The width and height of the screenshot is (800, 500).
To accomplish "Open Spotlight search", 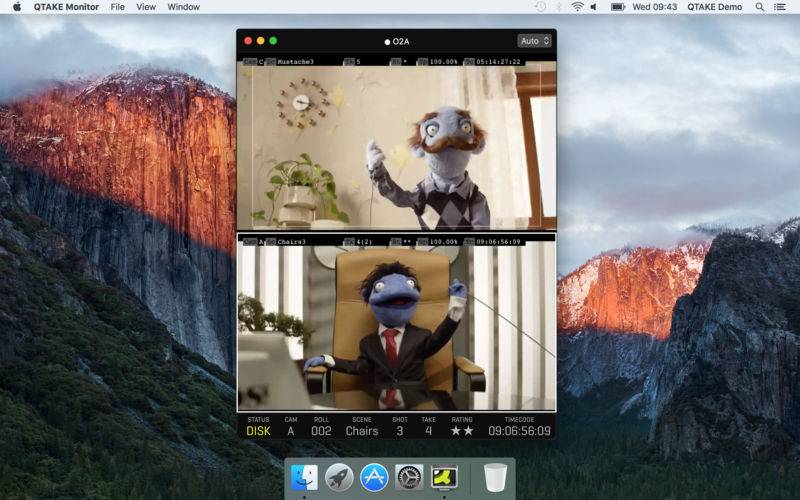I will tap(760, 7).
